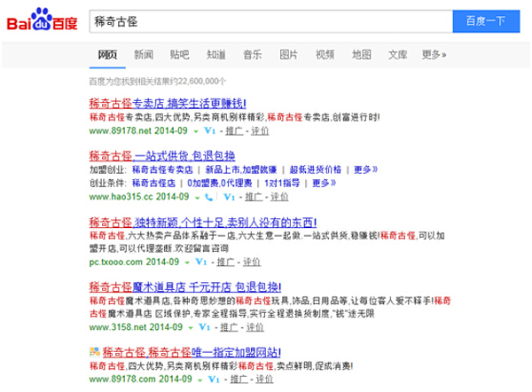Screen dimensions: 532x392
Task: Click 推广 link in www.89178.com row
Action: point(239,380)
